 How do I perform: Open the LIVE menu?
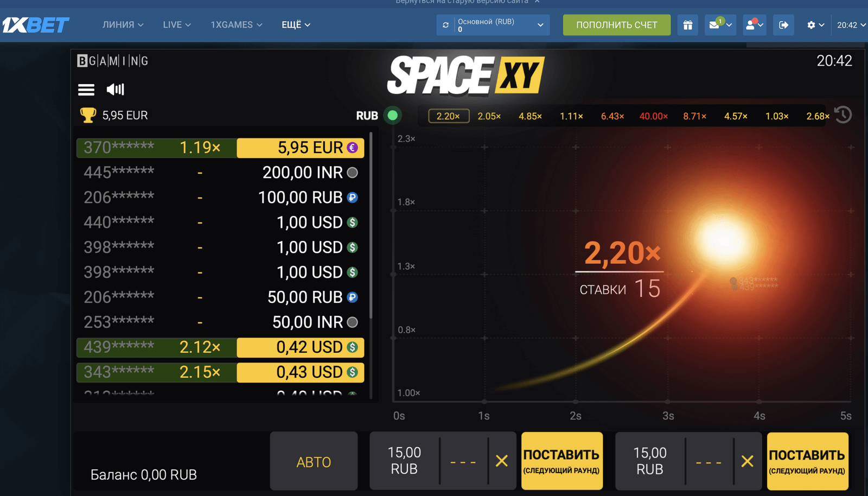click(177, 25)
